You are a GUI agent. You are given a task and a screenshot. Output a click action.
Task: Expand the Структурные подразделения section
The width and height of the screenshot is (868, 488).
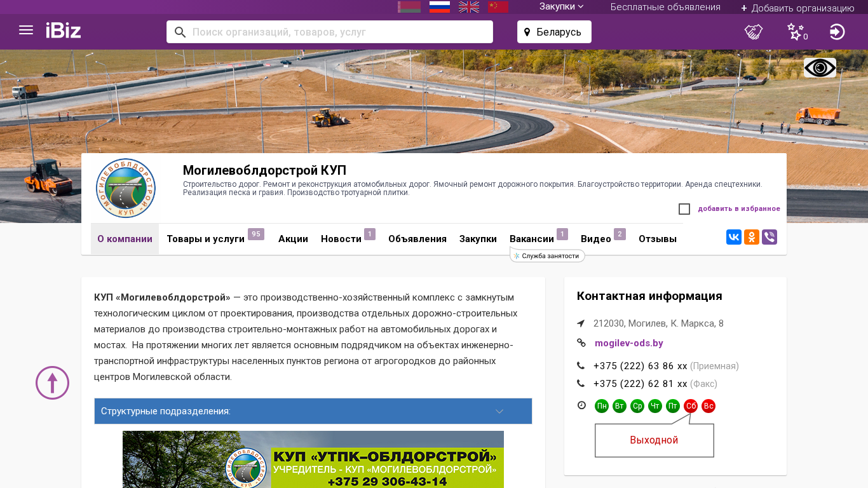[313, 411]
